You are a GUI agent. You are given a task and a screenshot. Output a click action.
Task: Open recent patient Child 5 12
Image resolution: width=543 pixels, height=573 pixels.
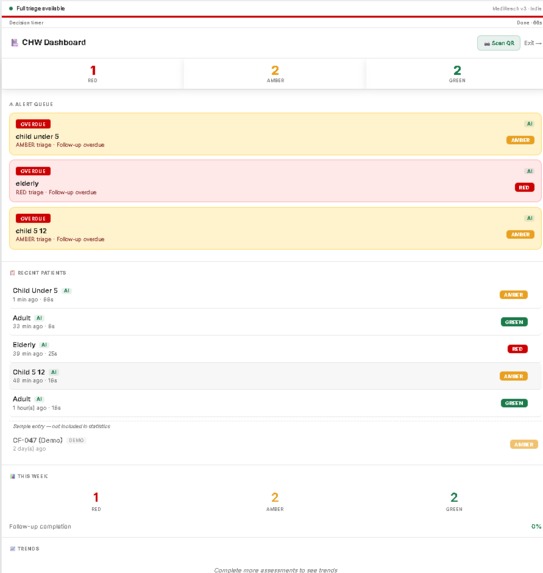(275, 376)
